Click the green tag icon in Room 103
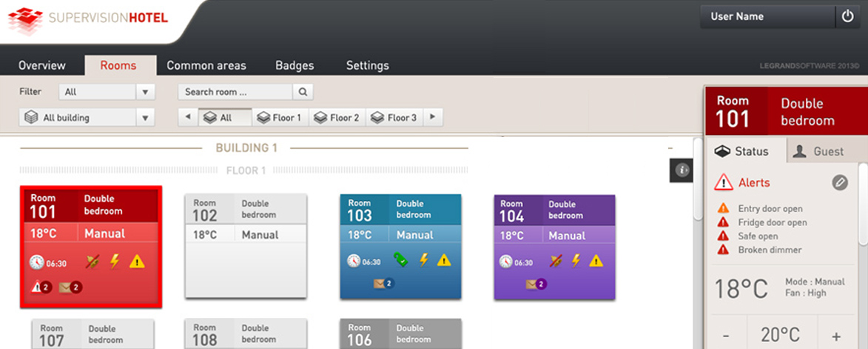Screen dimensions: 868x349 coord(400,260)
